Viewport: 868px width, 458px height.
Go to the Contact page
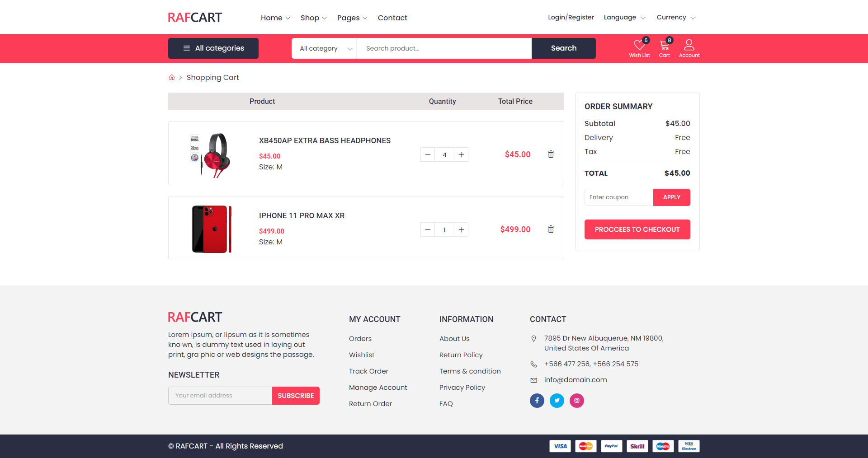point(392,18)
